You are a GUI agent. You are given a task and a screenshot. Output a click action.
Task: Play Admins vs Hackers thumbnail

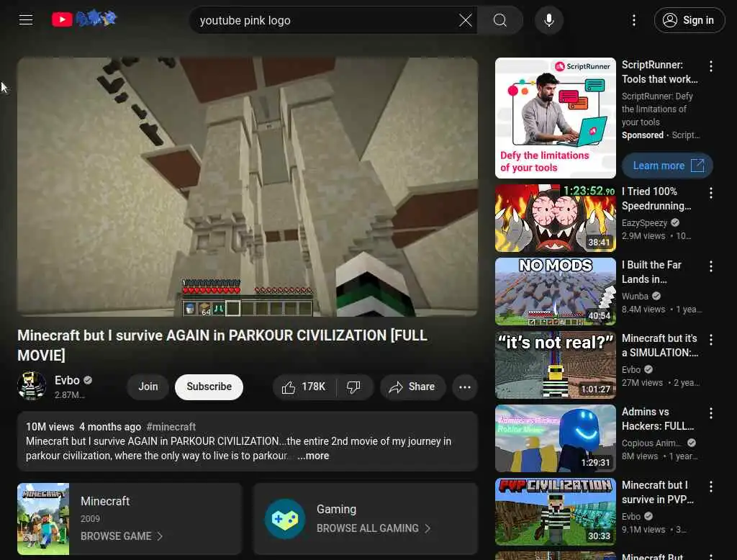click(555, 438)
